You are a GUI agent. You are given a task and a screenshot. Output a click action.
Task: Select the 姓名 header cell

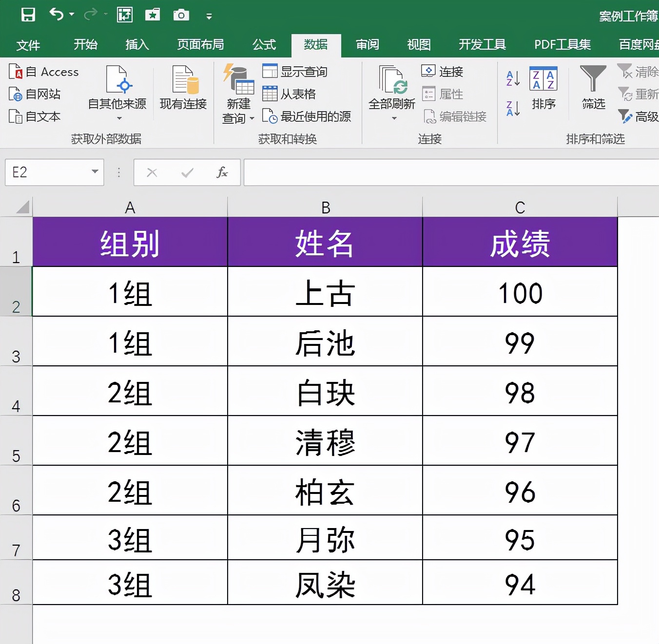click(x=325, y=242)
